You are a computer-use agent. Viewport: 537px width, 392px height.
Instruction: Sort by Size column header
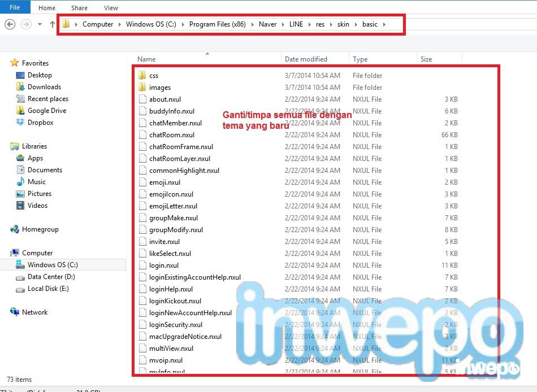426,59
